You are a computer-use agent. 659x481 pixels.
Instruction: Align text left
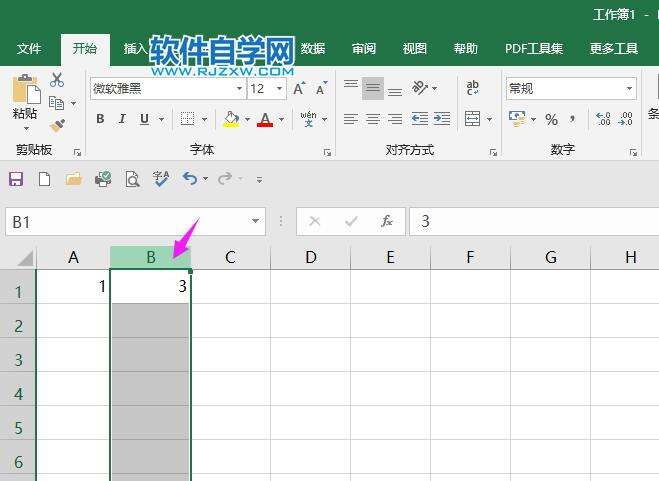coord(351,119)
